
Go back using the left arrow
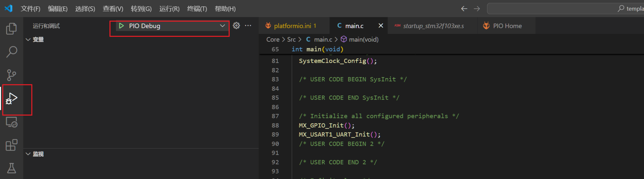click(x=464, y=9)
